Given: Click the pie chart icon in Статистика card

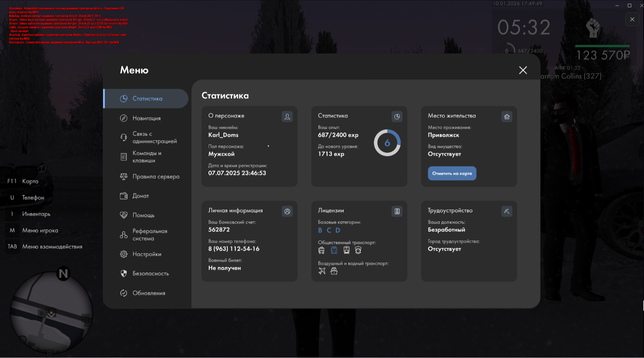Looking at the screenshot, I should point(397,117).
